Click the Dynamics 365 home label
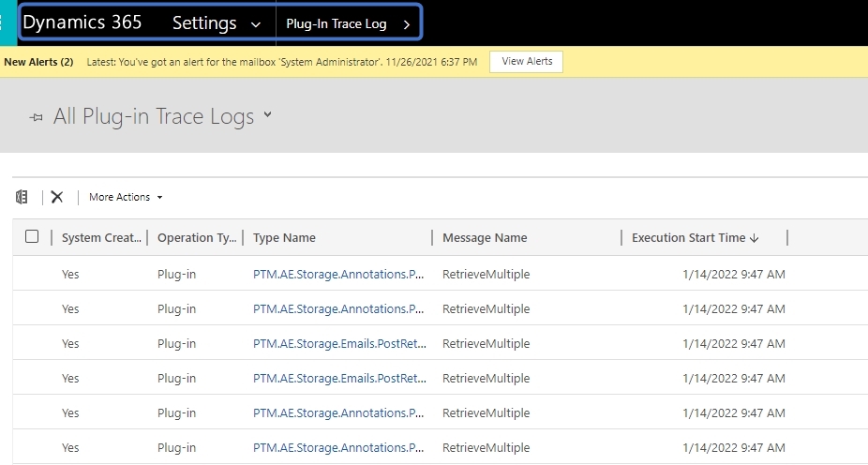This screenshot has width=868, height=465. click(82, 22)
